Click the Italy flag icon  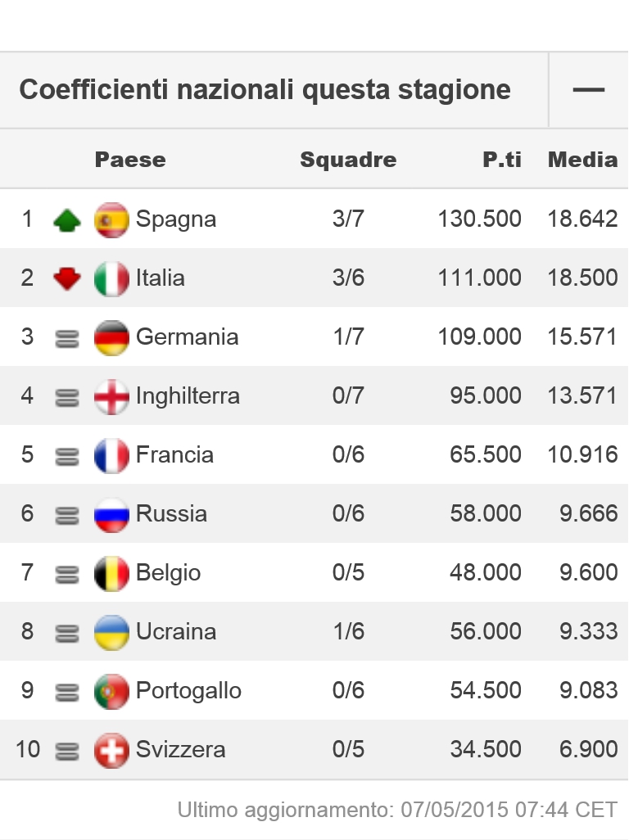111,278
